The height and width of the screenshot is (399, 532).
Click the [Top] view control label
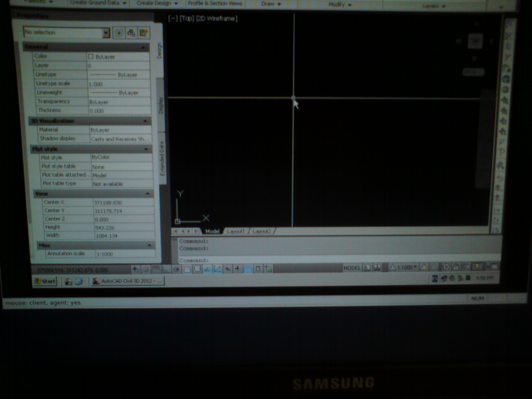tap(187, 18)
